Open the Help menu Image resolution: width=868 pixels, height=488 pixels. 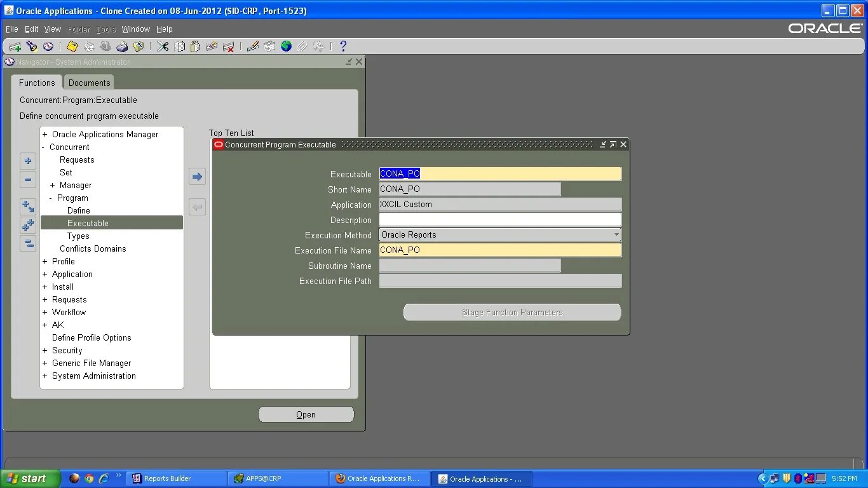point(165,29)
